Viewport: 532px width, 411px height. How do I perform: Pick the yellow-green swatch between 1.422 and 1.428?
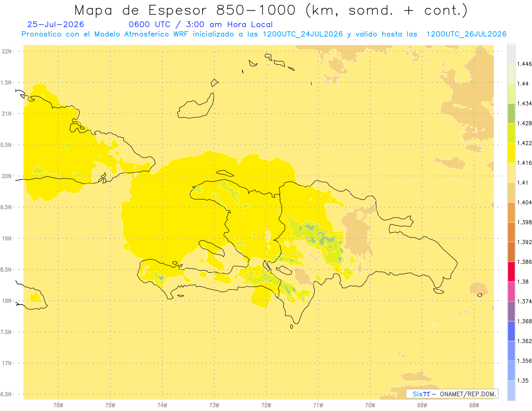pos(511,133)
